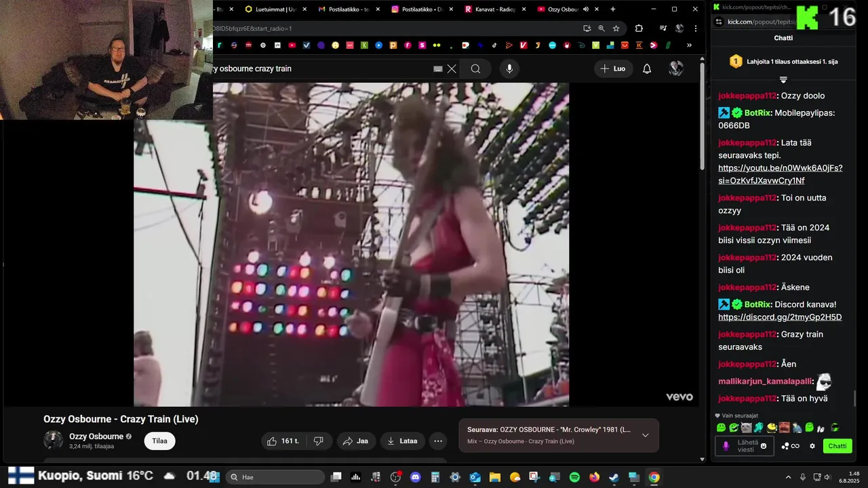Viewport: 868px width, 488px height.
Task: Like the Crazy Train video
Action: click(283, 441)
